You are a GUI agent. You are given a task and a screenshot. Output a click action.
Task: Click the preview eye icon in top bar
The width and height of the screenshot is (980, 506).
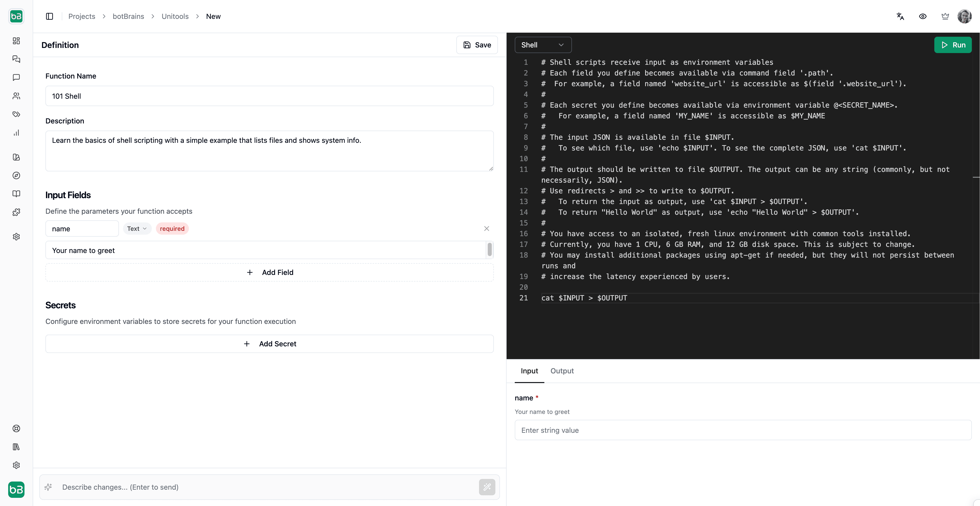tap(923, 16)
